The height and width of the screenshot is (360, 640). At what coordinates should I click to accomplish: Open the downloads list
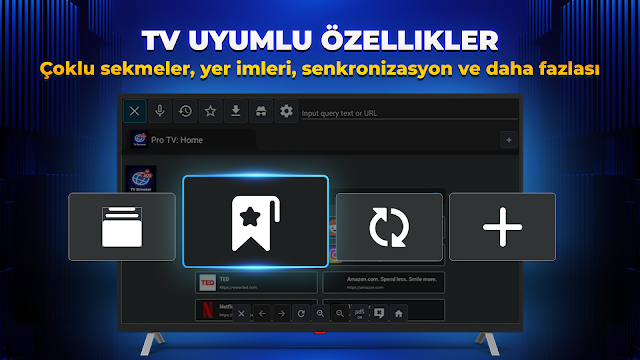point(236,111)
